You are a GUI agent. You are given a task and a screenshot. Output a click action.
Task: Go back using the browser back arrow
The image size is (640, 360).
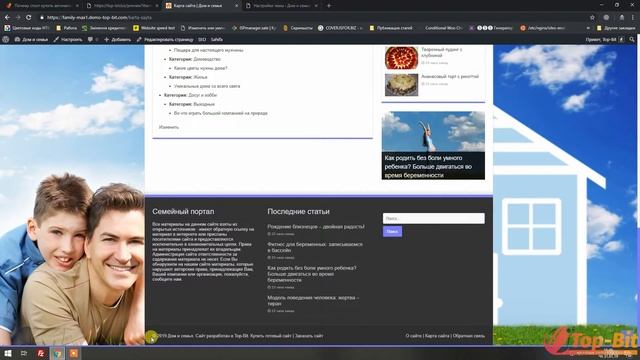click(x=7, y=18)
